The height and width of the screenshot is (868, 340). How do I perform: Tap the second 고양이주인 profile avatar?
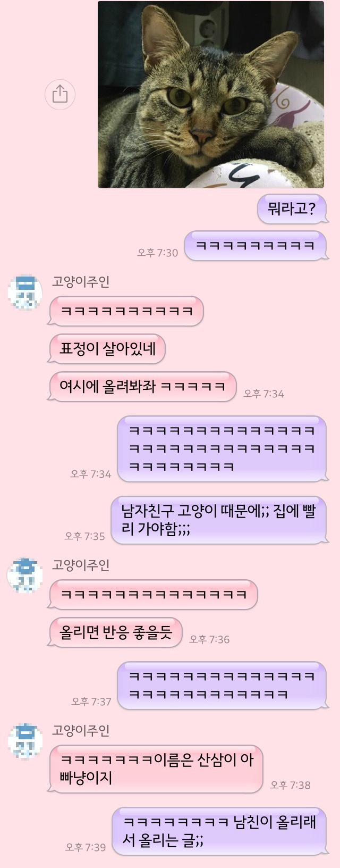point(25,575)
